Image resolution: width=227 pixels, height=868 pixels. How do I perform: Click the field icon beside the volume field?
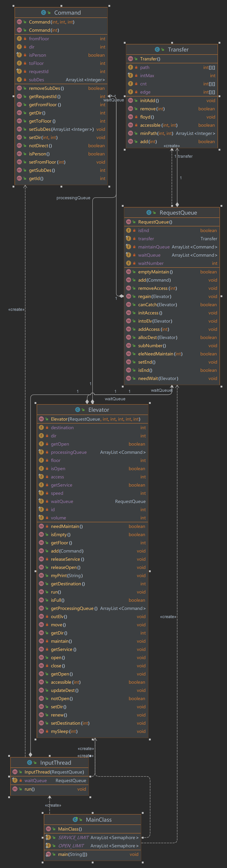click(x=41, y=518)
